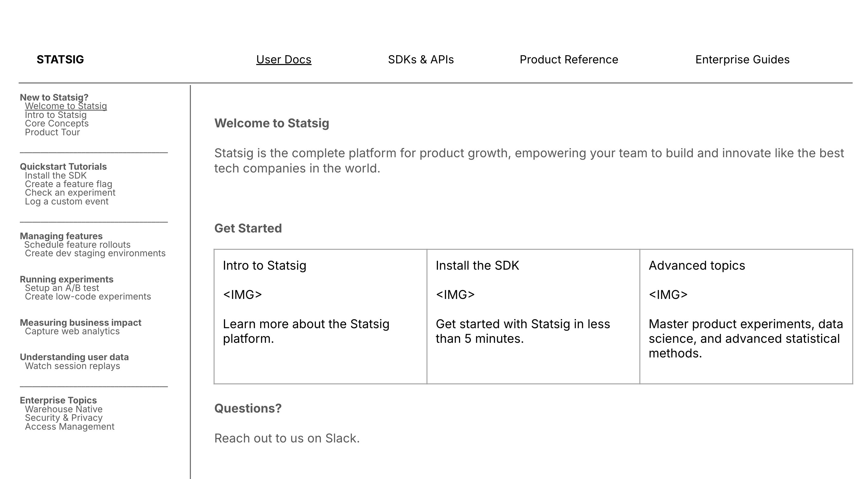Open Security & Privacy topic

[63, 418]
